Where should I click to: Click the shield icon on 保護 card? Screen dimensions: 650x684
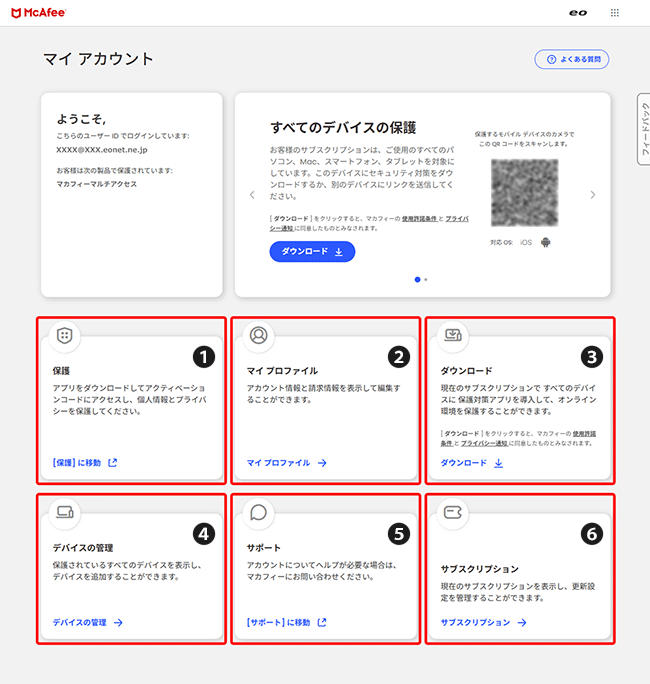pos(65,336)
